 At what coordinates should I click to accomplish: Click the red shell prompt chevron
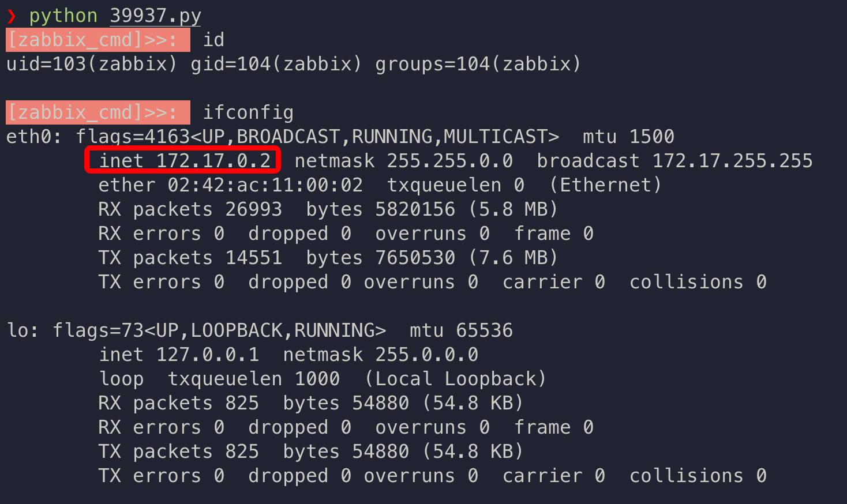pyautogui.click(x=12, y=16)
